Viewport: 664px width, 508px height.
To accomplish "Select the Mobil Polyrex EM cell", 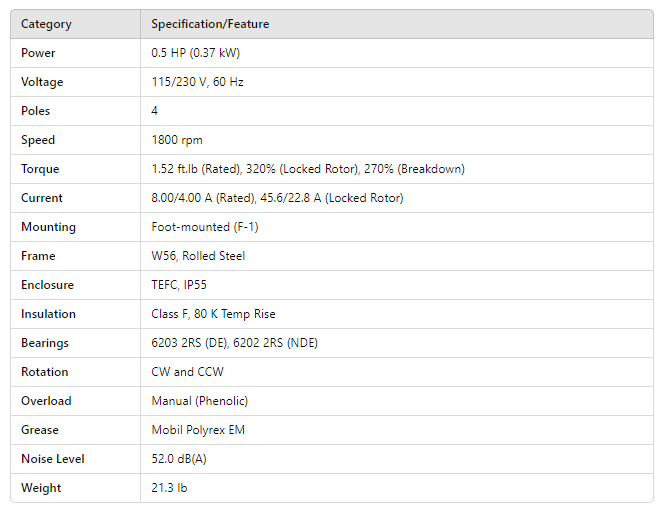I will tap(198, 430).
